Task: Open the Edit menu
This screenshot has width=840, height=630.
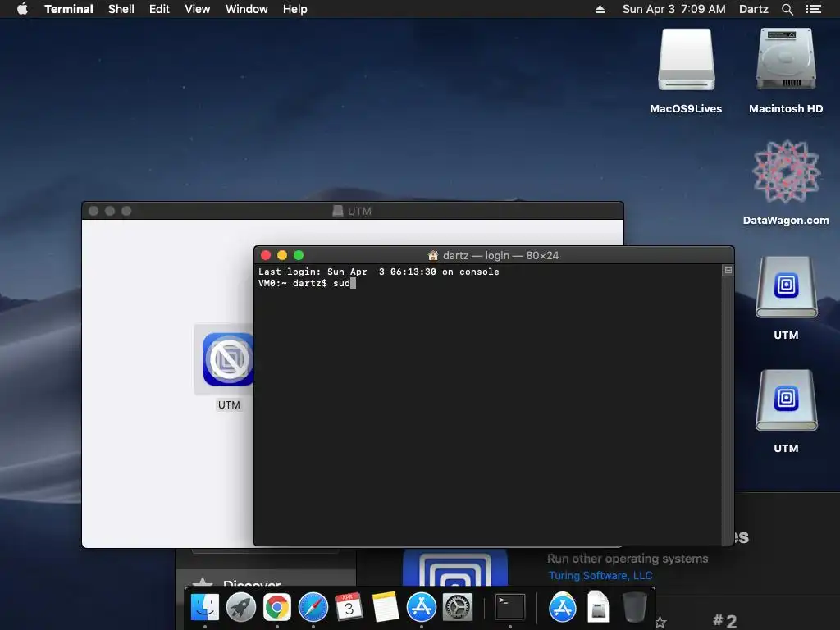Action: 159,9
